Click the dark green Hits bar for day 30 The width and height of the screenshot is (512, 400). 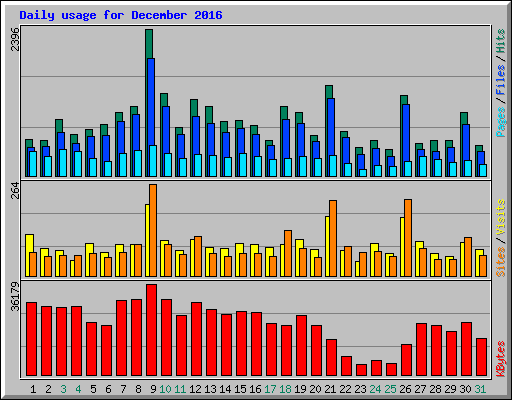(464, 118)
